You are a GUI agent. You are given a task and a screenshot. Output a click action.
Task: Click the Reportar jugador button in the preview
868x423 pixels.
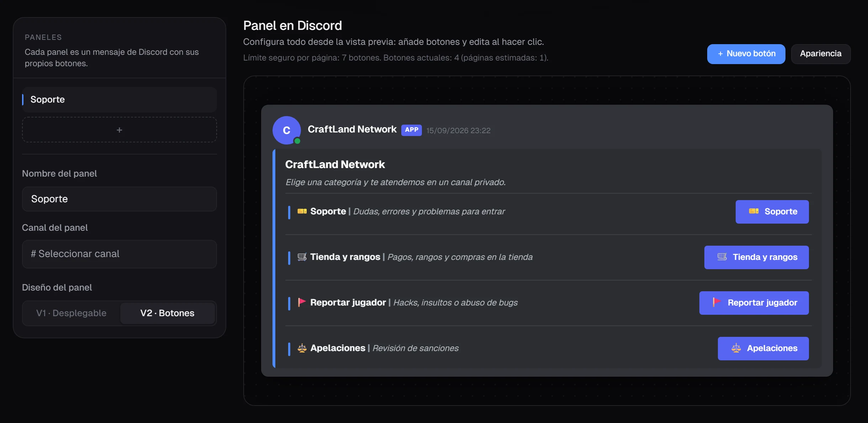(754, 303)
